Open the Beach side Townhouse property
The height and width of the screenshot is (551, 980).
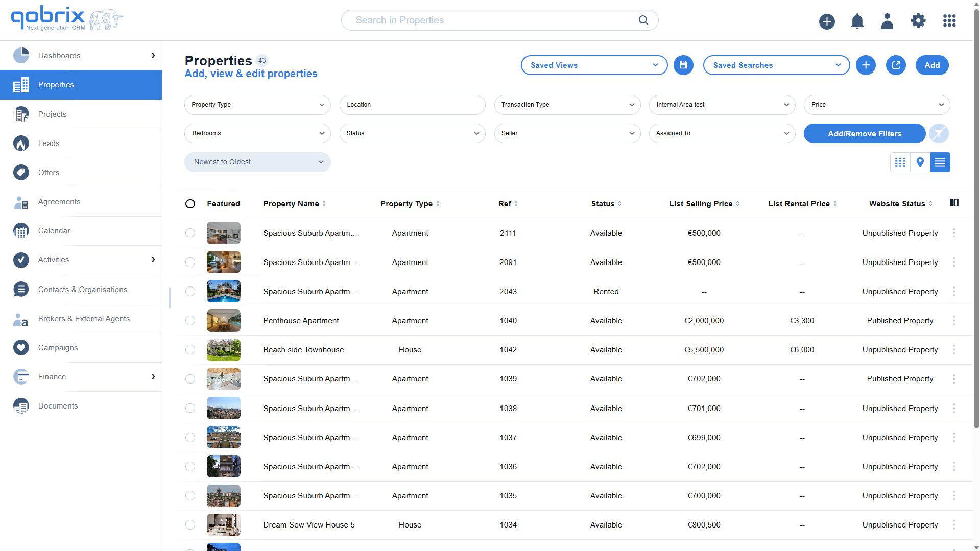[303, 350]
